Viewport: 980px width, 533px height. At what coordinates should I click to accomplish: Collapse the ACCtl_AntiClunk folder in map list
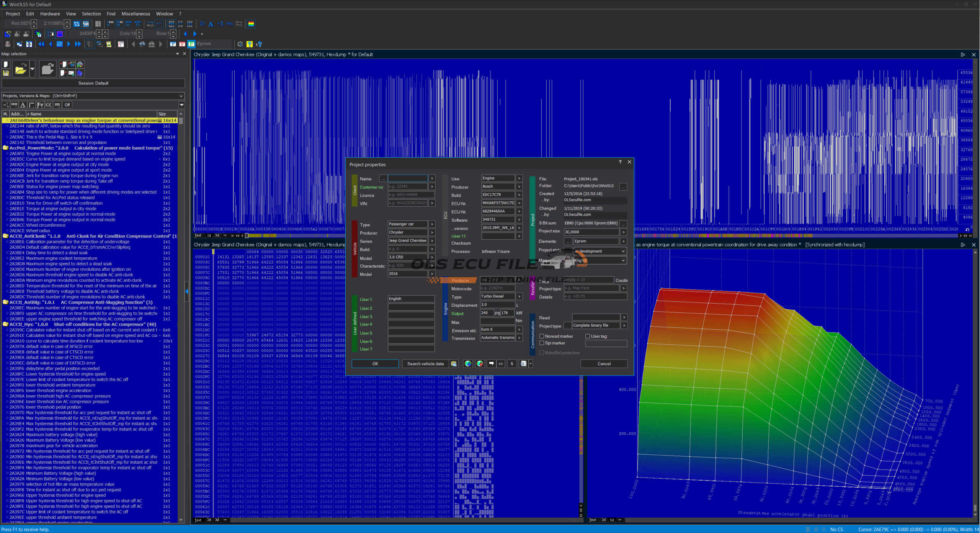[x=5, y=236]
